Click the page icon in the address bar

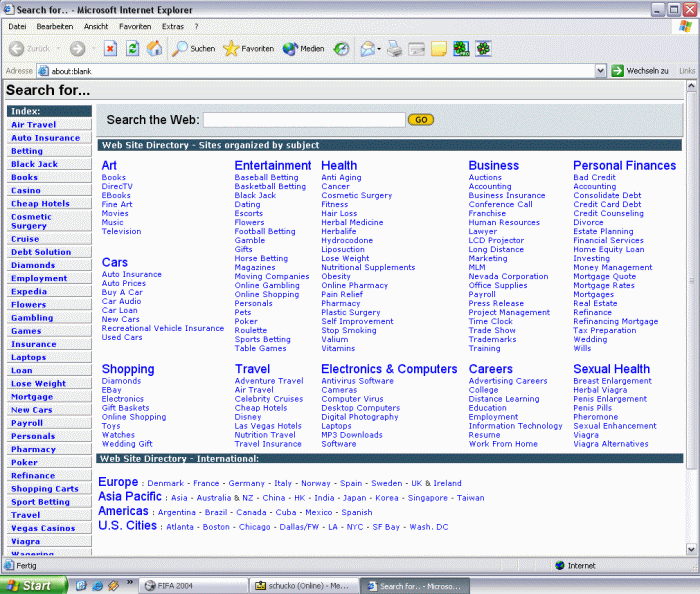(43, 71)
